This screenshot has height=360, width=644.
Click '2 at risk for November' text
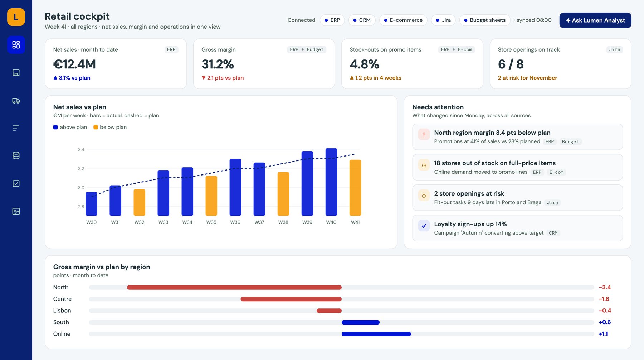(527, 78)
